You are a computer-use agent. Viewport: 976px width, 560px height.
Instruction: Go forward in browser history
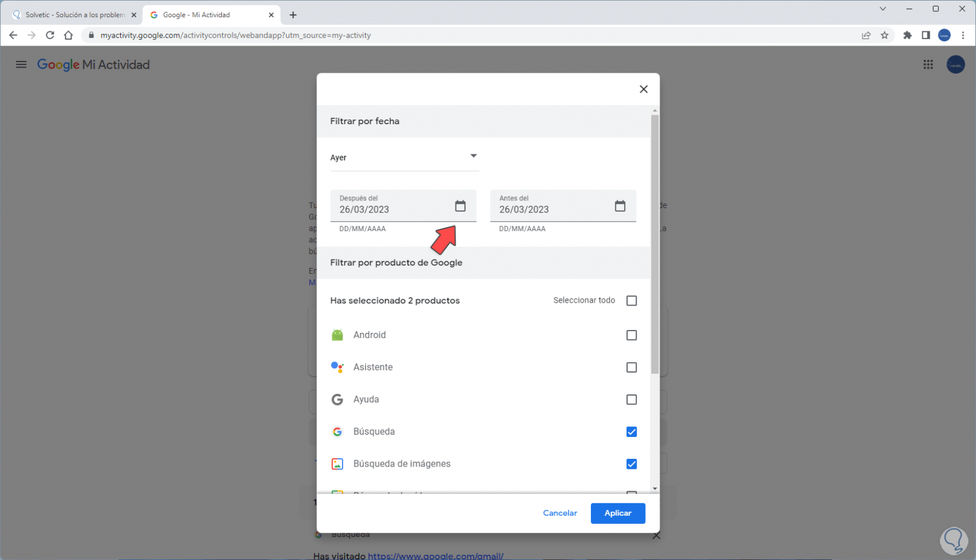point(31,35)
